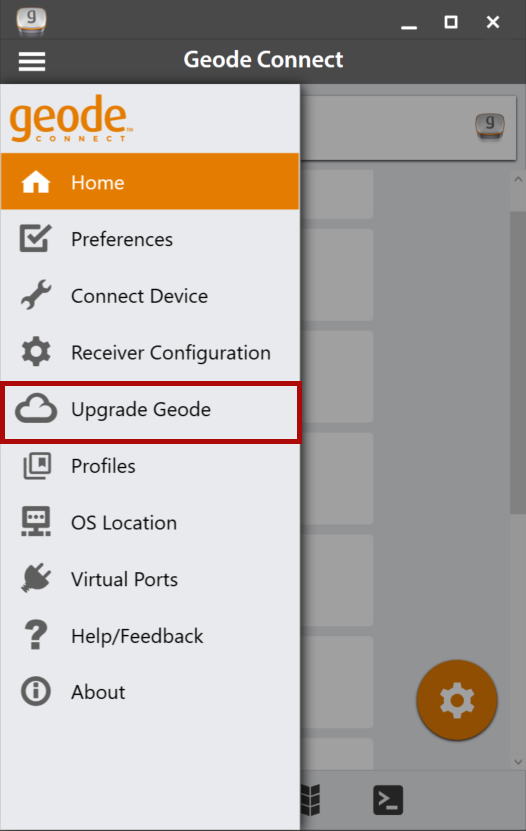Open the Home menu item
Viewport: 526px width, 831px height.
tap(150, 182)
